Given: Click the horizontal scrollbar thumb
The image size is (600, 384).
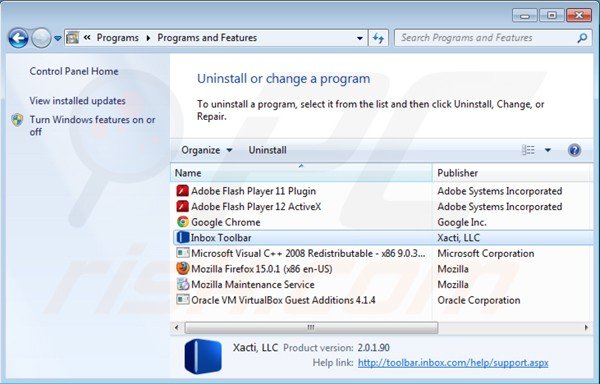Looking at the screenshot, I should [311, 327].
